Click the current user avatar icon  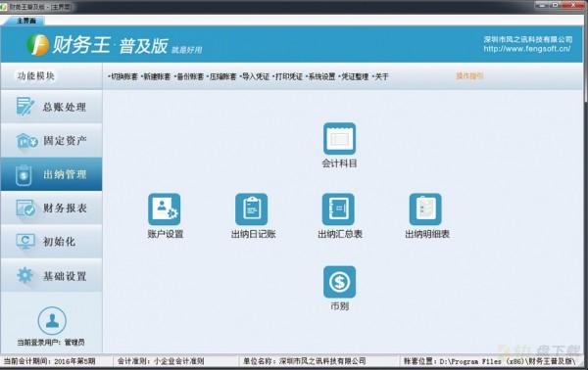[x=52, y=321]
